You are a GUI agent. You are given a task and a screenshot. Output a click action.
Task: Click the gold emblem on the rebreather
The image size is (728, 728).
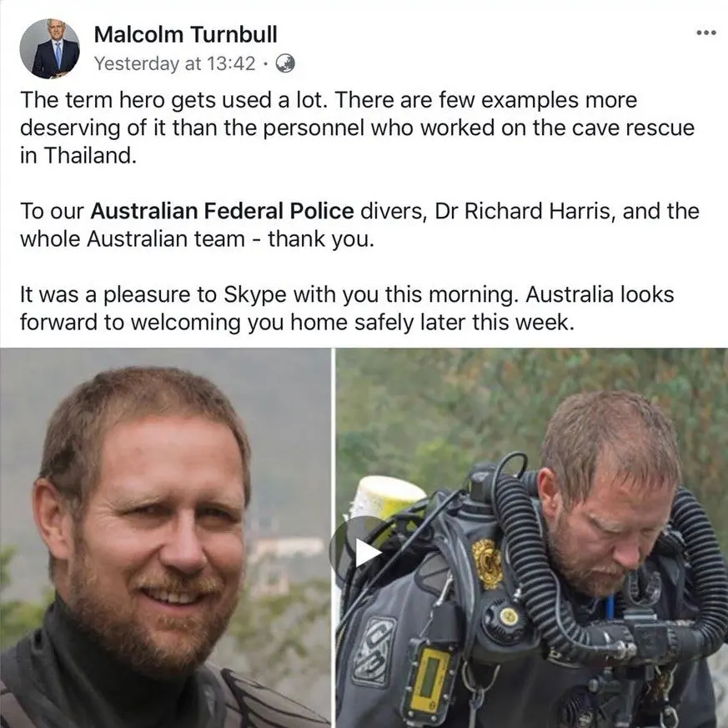tap(486, 563)
